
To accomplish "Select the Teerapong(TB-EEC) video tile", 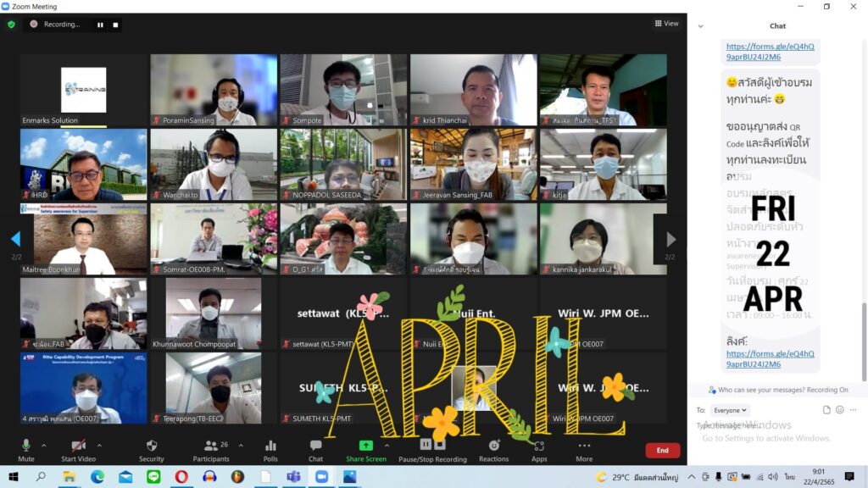I will [x=214, y=388].
